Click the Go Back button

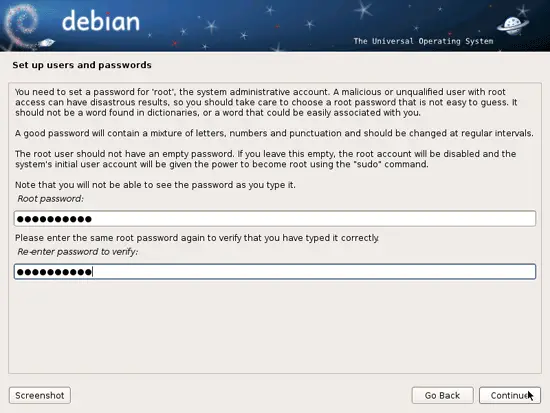point(442,395)
